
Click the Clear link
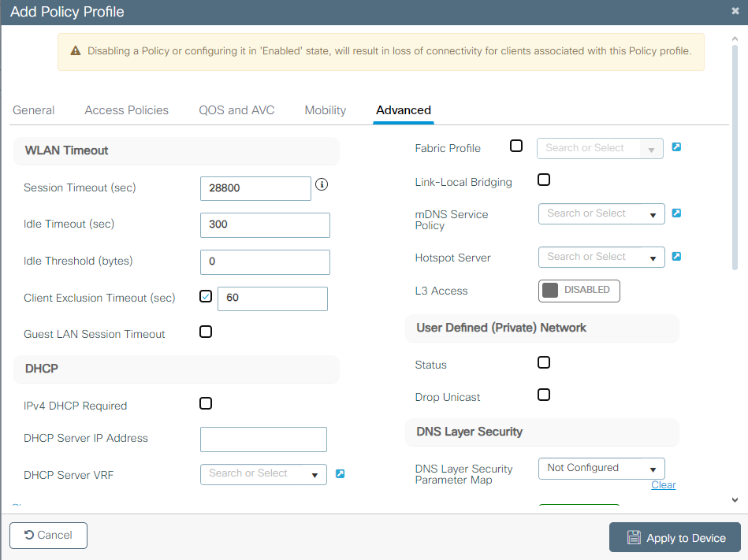pyautogui.click(x=663, y=485)
